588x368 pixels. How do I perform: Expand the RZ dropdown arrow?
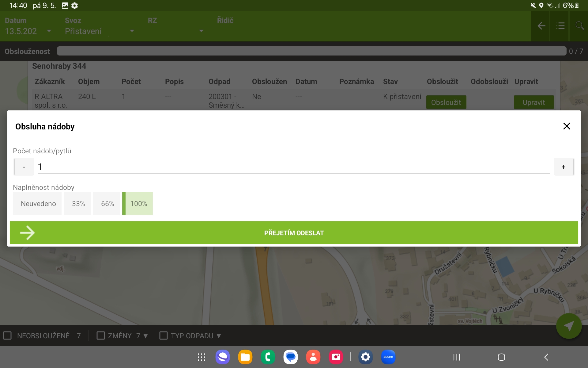pos(201,31)
